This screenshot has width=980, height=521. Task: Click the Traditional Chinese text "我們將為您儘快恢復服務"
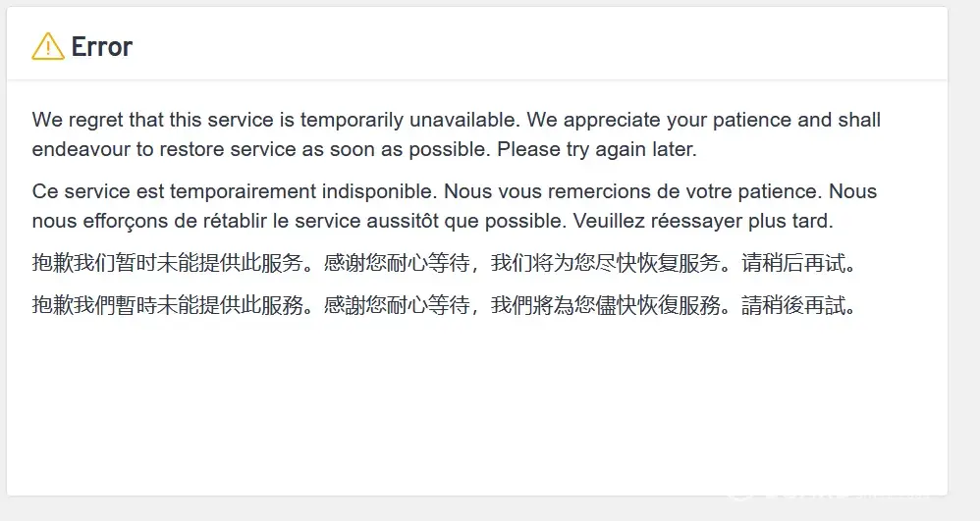[x=599, y=306]
